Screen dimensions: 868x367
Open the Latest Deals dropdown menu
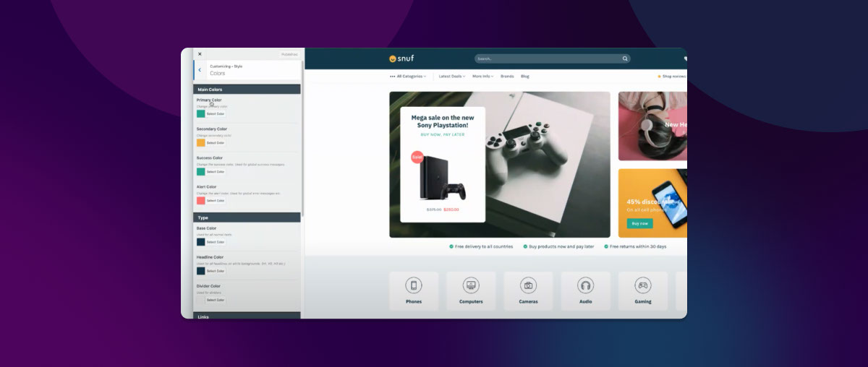453,76
